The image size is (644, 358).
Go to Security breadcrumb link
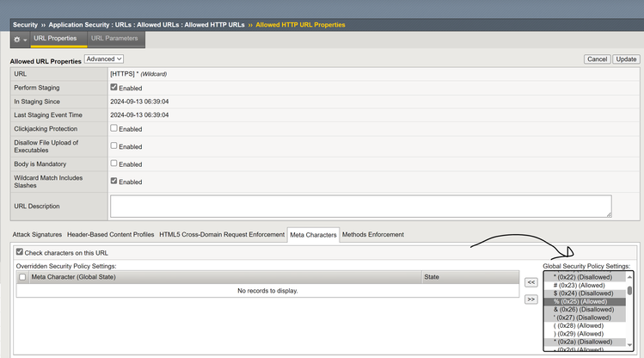click(25, 25)
